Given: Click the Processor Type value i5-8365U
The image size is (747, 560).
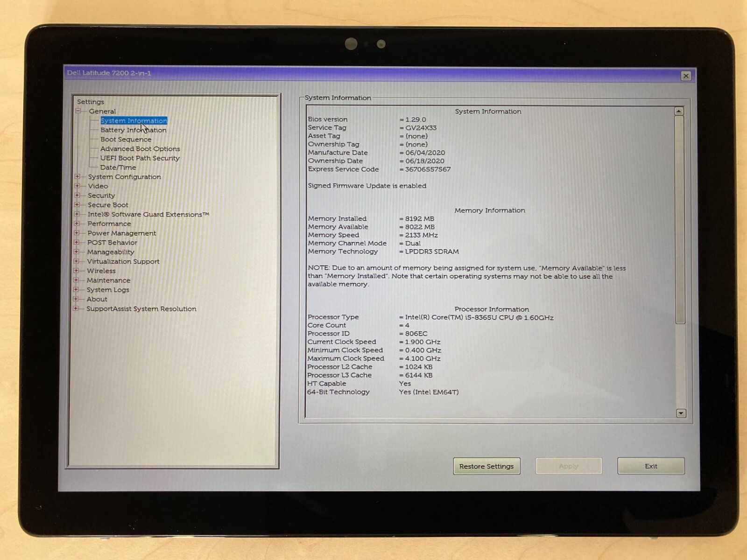Looking at the screenshot, I should 479,318.
